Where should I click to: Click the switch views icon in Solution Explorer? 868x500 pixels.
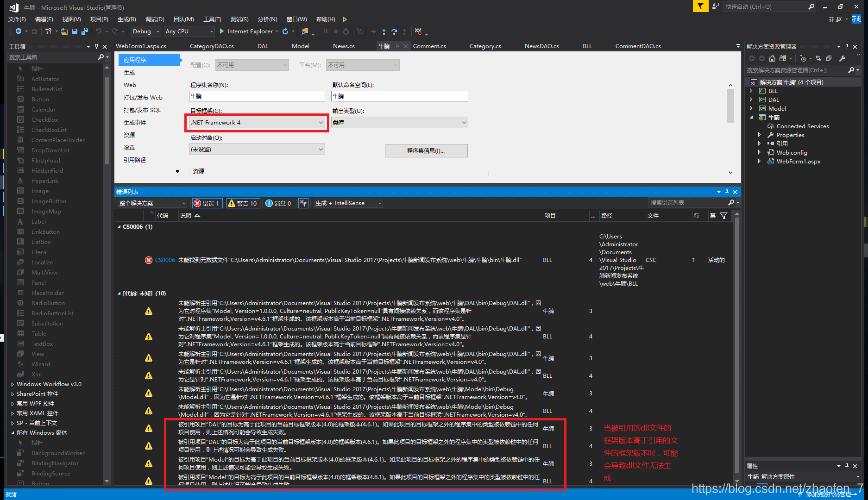pyautogui.click(x=783, y=58)
